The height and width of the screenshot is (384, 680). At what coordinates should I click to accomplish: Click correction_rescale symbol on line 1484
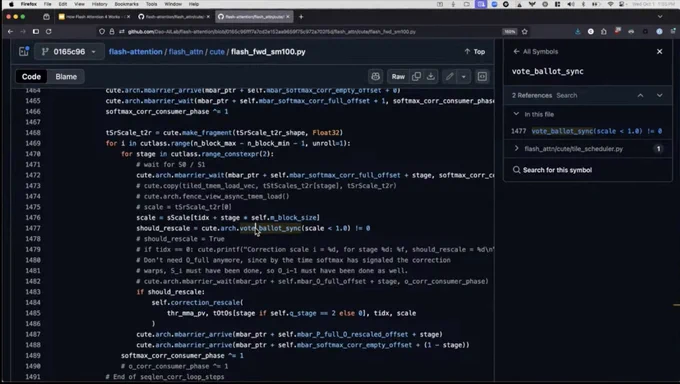pyautogui.click(x=205, y=302)
